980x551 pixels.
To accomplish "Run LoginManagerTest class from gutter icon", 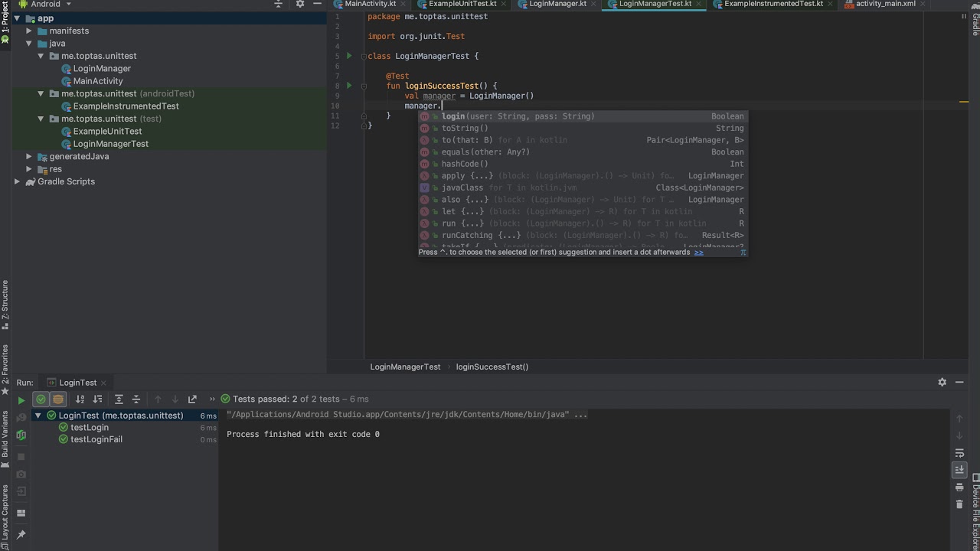I will [349, 56].
